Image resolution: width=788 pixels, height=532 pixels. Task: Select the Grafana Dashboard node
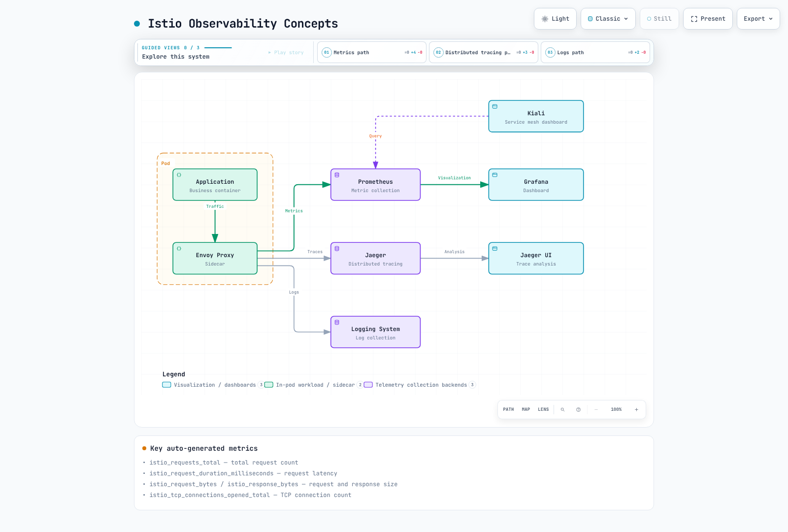[x=536, y=185]
